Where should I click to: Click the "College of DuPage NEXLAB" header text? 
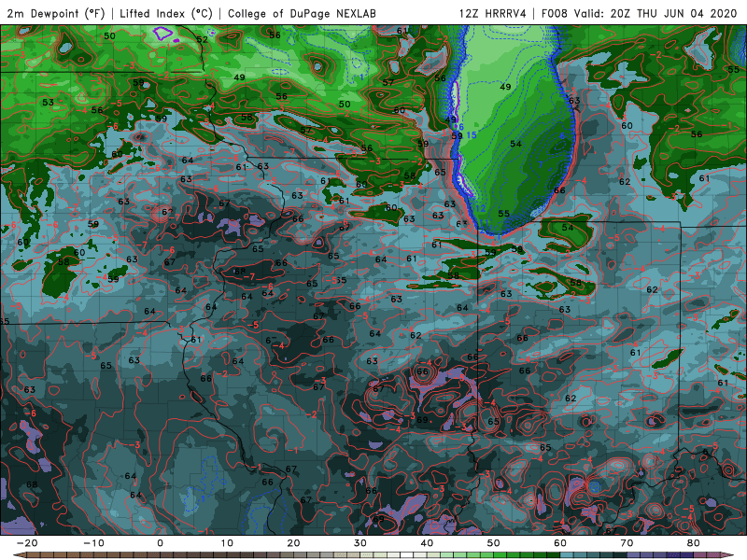[x=302, y=13]
